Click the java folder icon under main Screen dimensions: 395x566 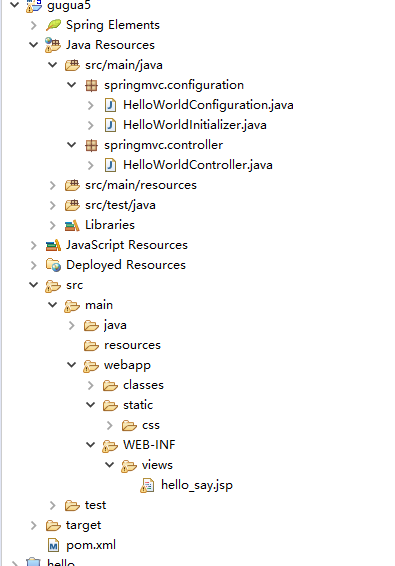91,326
